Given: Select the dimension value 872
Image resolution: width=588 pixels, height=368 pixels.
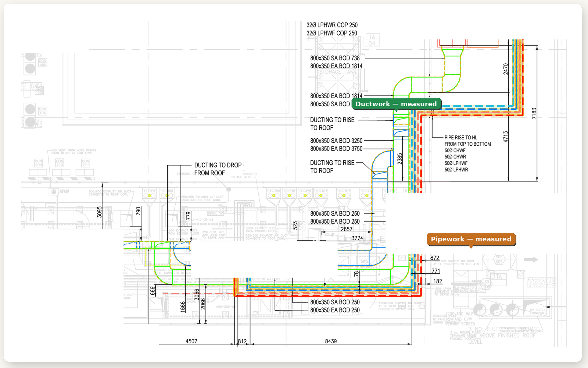Looking at the screenshot, I should [435, 258].
